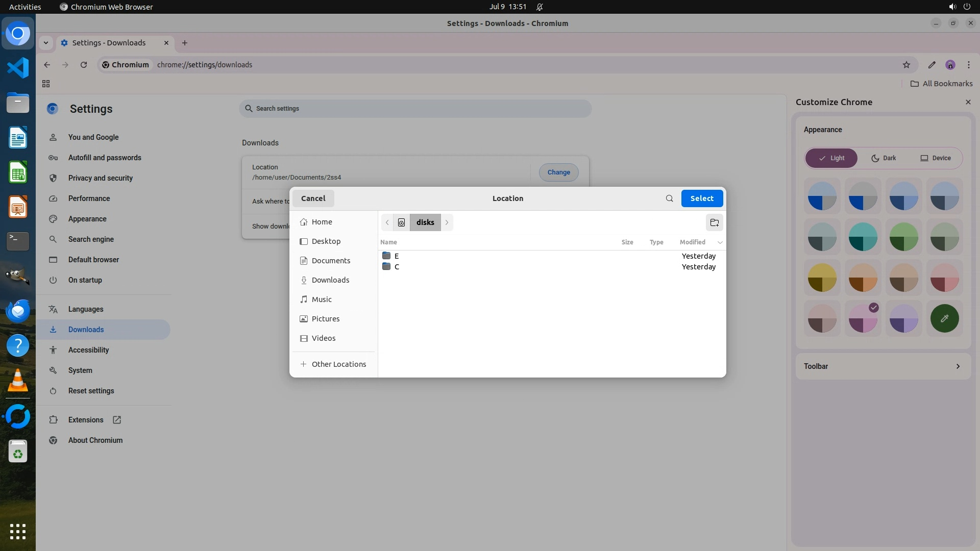The height and width of the screenshot is (551, 980).
Task: Choose the teal color theme swatch
Action: 863,237
